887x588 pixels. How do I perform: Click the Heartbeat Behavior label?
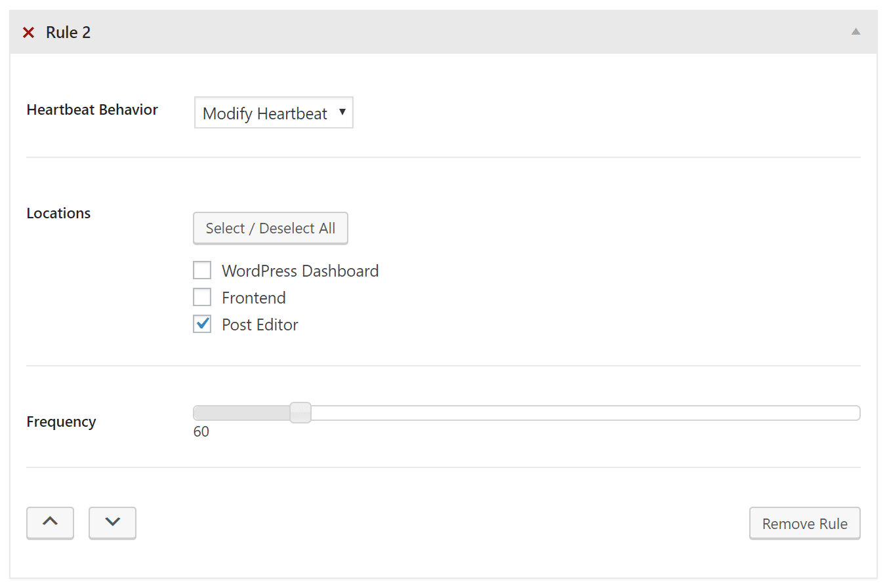92,109
